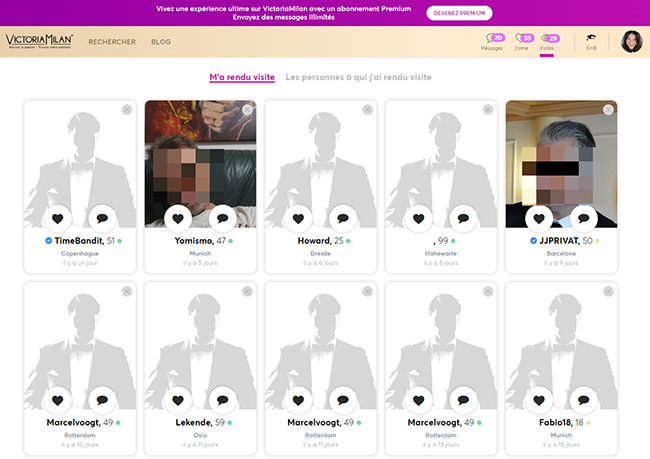This screenshot has width=650, height=459.
Task: Go to RECHERCHER in the navigation
Action: 112,42
